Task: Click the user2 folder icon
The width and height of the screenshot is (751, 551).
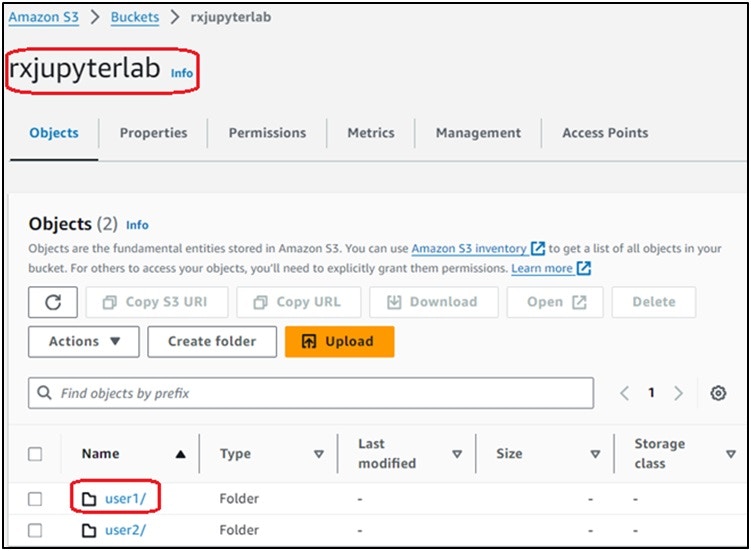Action: point(89,530)
